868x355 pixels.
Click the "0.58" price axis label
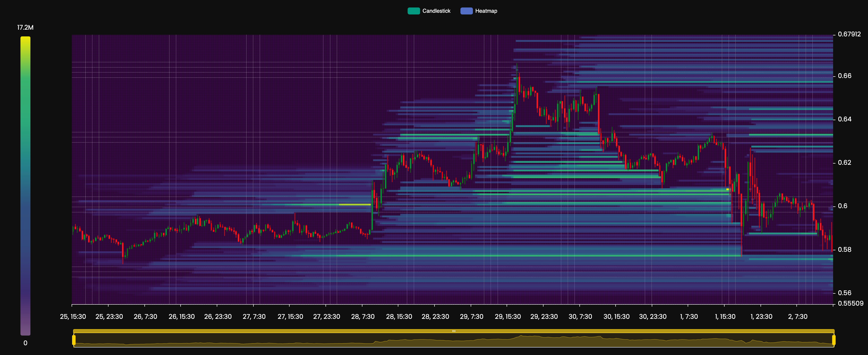tap(844, 250)
